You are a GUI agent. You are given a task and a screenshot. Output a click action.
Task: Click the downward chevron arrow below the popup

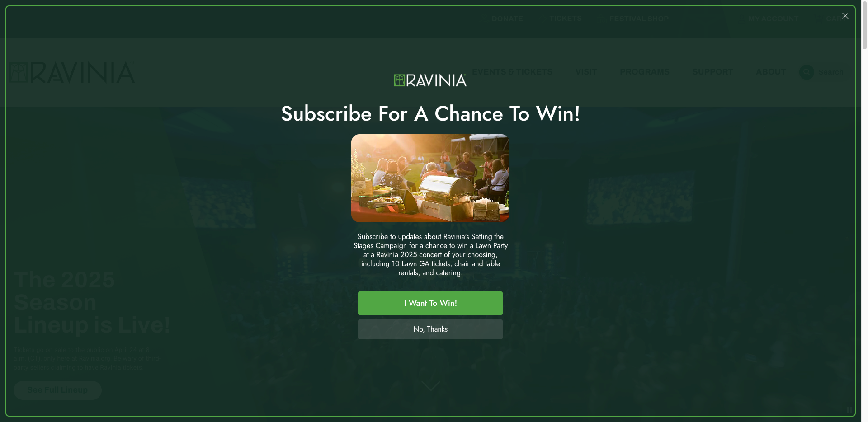coord(430,386)
